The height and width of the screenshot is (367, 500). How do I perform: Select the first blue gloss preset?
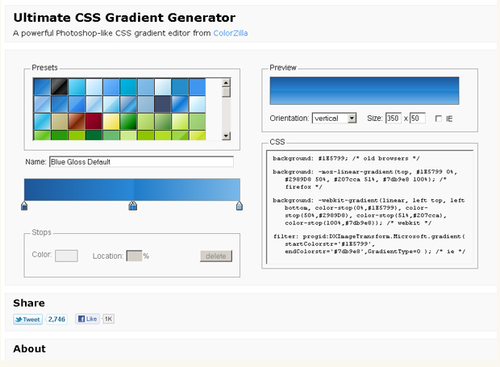point(42,87)
